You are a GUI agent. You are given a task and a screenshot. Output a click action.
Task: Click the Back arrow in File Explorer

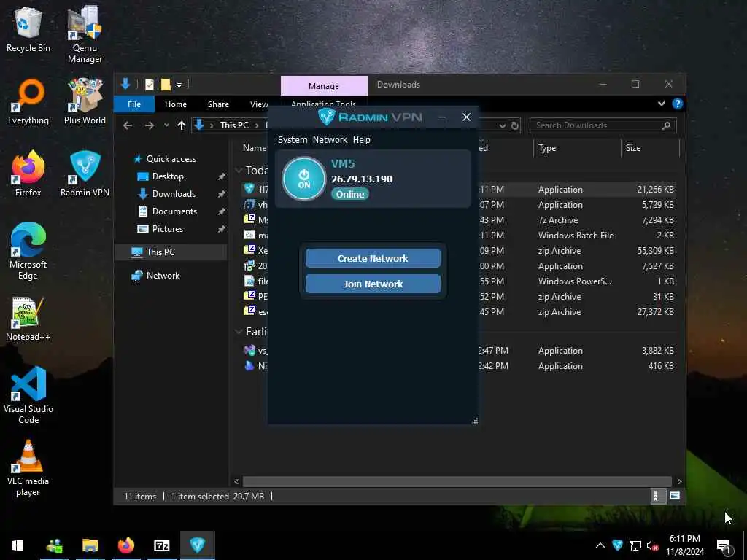pos(127,125)
